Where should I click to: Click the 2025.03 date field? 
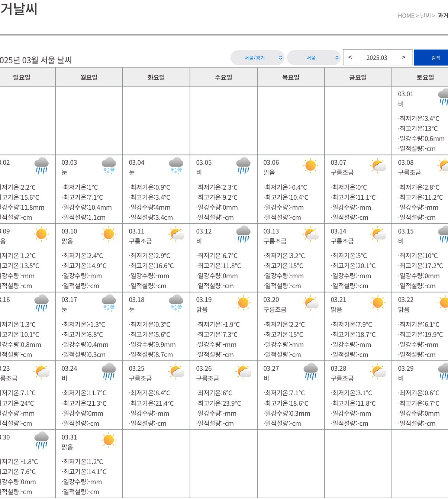click(x=377, y=58)
